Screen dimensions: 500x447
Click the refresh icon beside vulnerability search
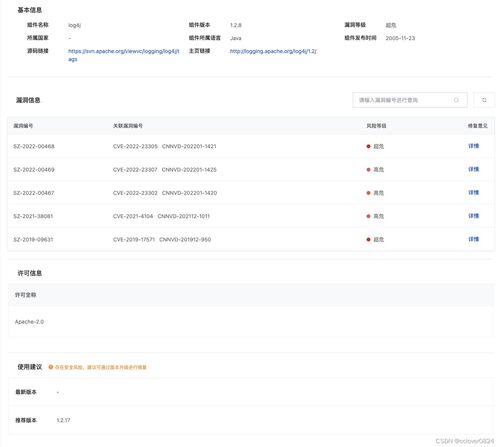pyautogui.click(x=484, y=100)
